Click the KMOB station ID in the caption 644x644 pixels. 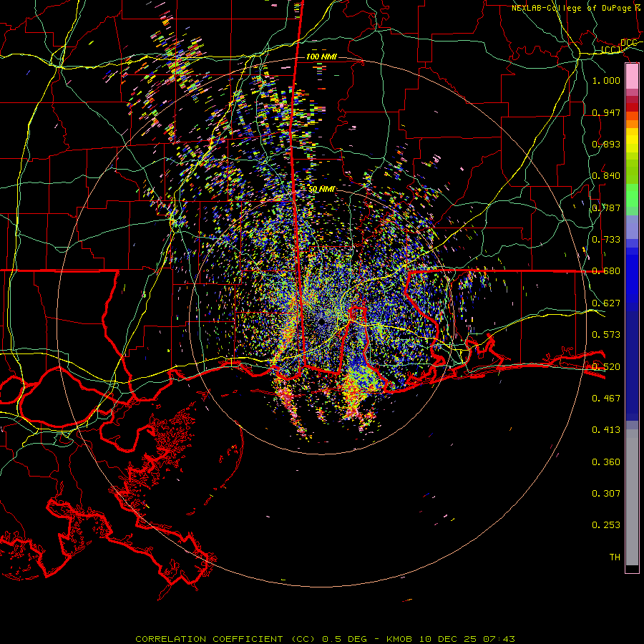point(399,639)
